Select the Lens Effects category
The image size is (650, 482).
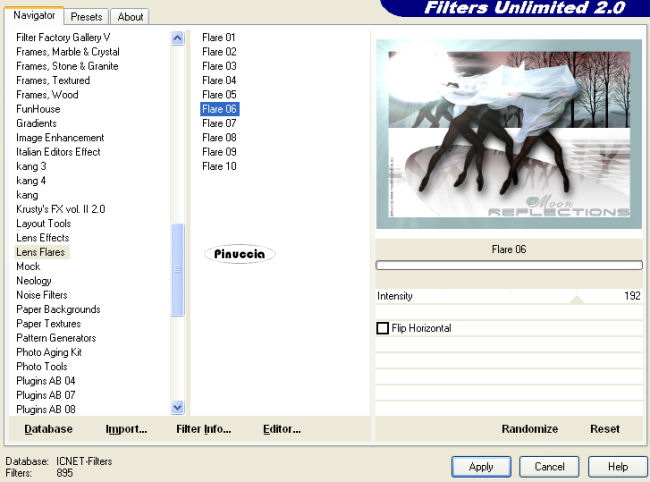coord(43,238)
